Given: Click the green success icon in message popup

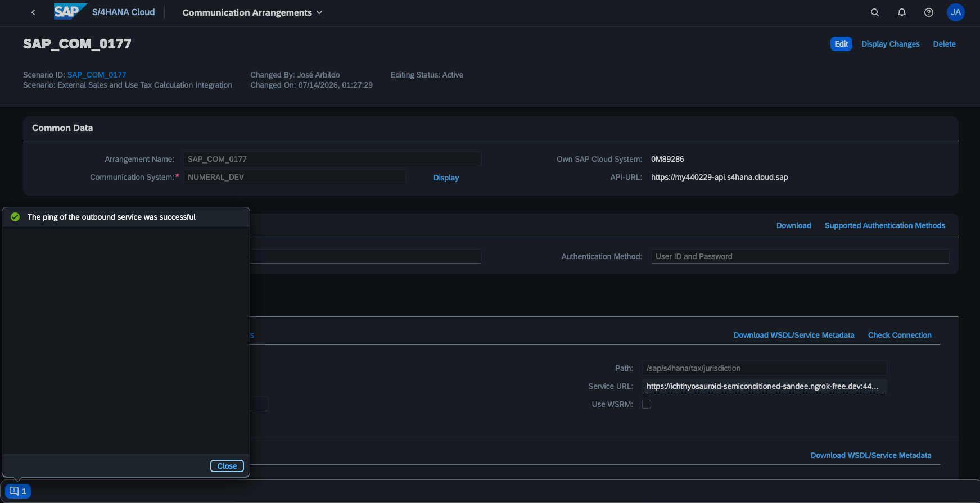Looking at the screenshot, I should (x=15, y=217).
